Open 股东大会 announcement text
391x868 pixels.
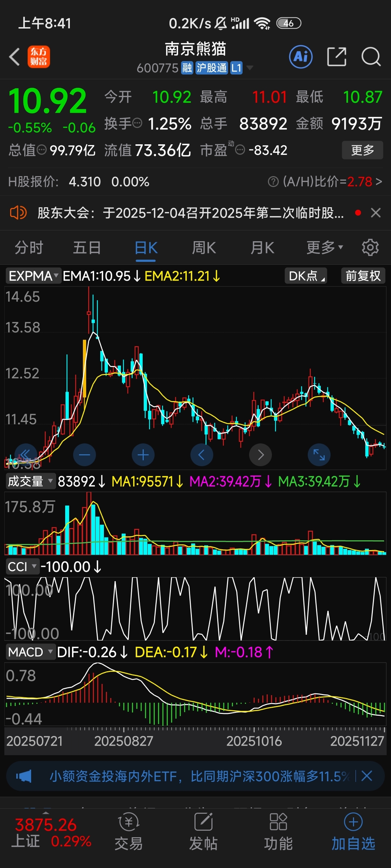tap(191, 213)
